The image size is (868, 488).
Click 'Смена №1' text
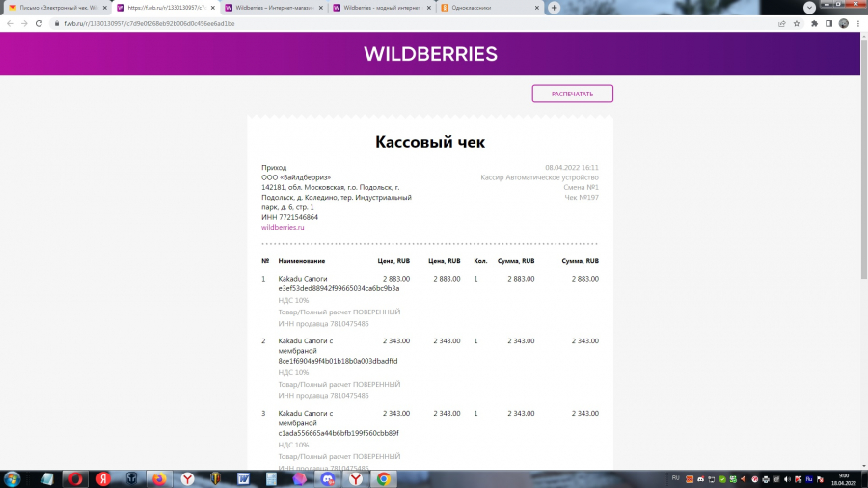(582, 187)
